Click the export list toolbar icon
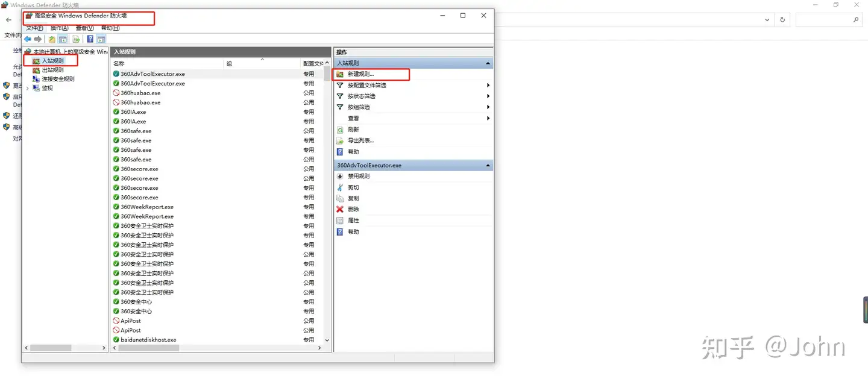The width and height of the screenshot is (868, 382). [x=76, y=39]
